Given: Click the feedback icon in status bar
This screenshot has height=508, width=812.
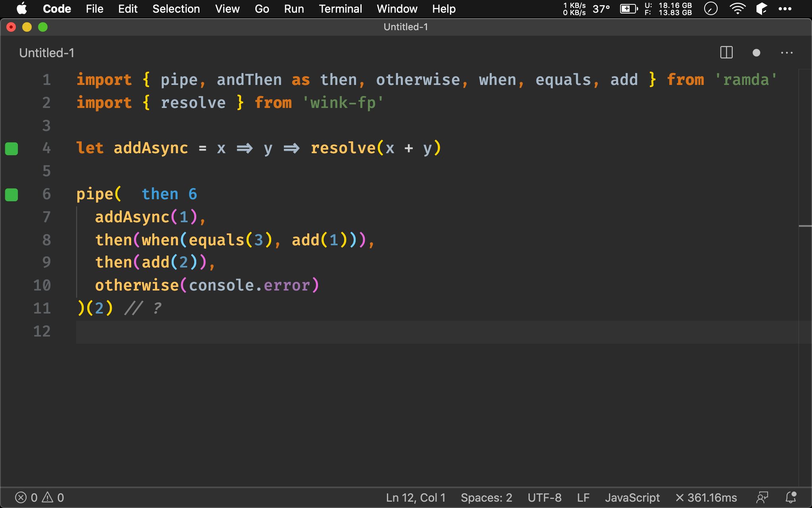Looking at the screenshot, I should tap(762, 497).
